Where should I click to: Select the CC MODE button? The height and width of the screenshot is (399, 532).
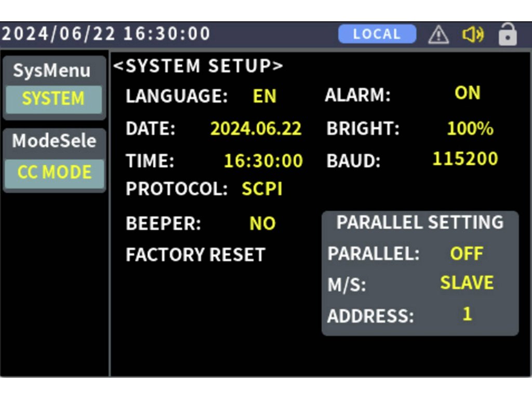(54, 172)
